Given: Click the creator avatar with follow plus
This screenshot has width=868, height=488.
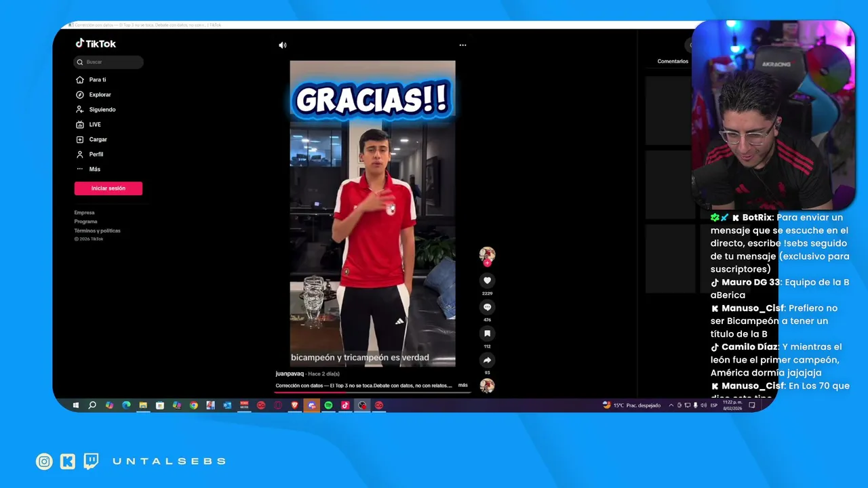Looking at the screenshot, I should [487, 256].
